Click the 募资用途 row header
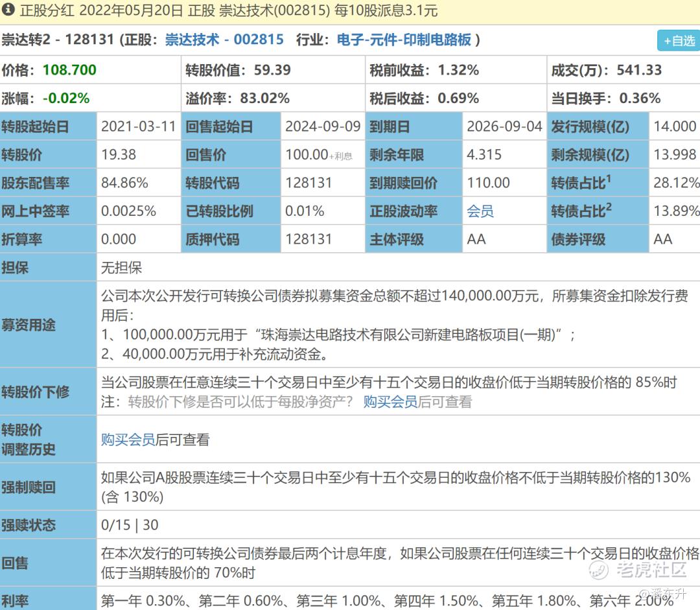Viewport: 700px width, 610px height. pyautogui.click(x=48, y=325)
